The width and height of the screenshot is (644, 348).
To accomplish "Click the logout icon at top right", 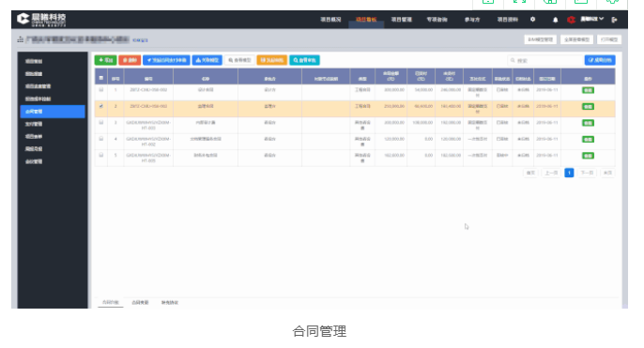I will click(x=614, y=20).
